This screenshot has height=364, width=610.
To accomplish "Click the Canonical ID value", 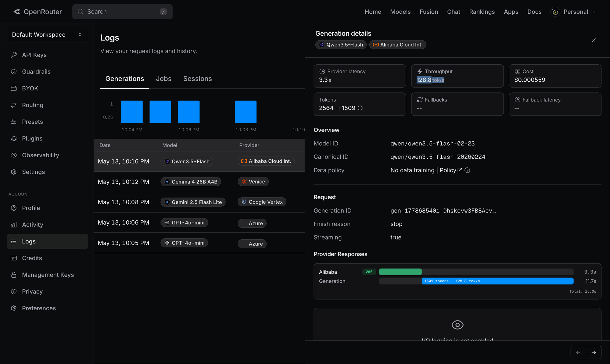I will tap(438, 157).
